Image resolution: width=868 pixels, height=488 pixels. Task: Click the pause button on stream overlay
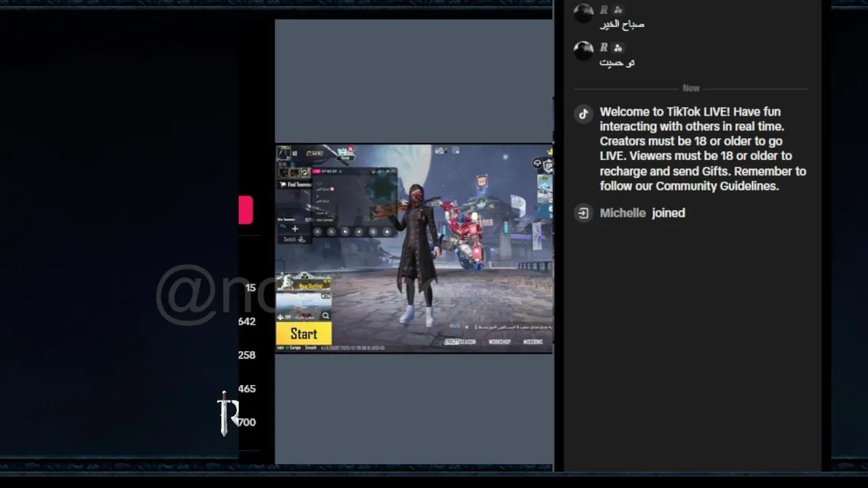click(317, 232)
